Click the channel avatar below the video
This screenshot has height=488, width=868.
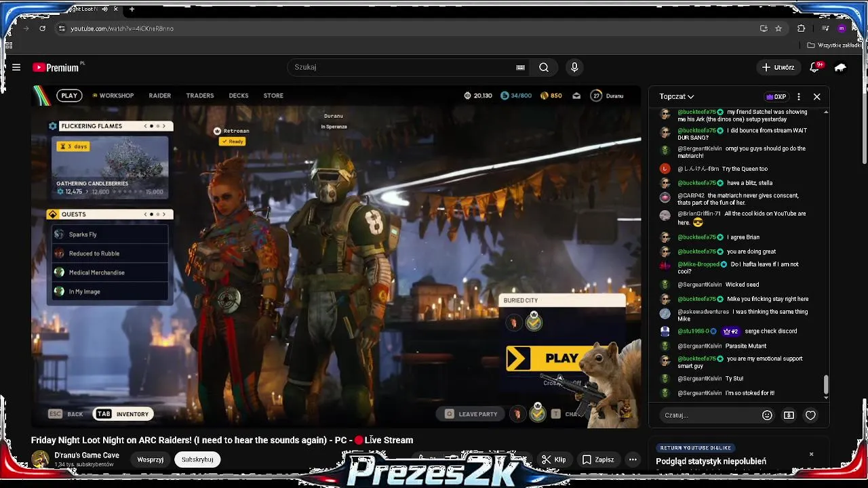[41, 460]
